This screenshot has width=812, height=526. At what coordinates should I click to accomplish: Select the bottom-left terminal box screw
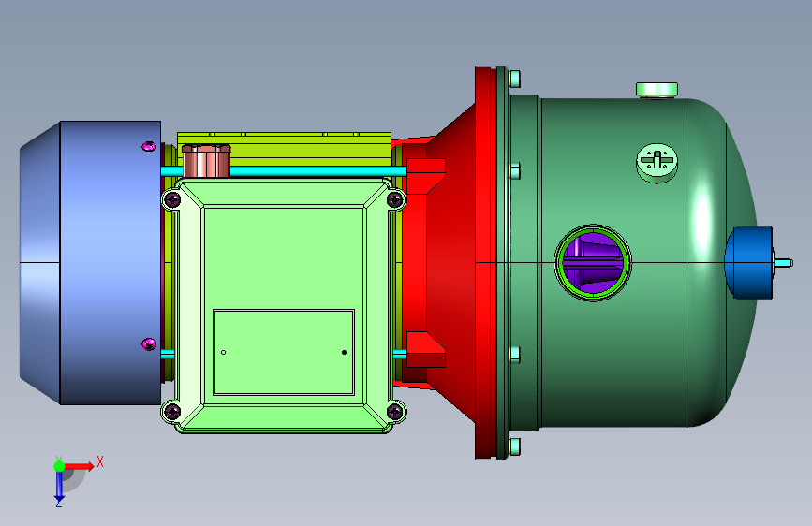(172, 412)
